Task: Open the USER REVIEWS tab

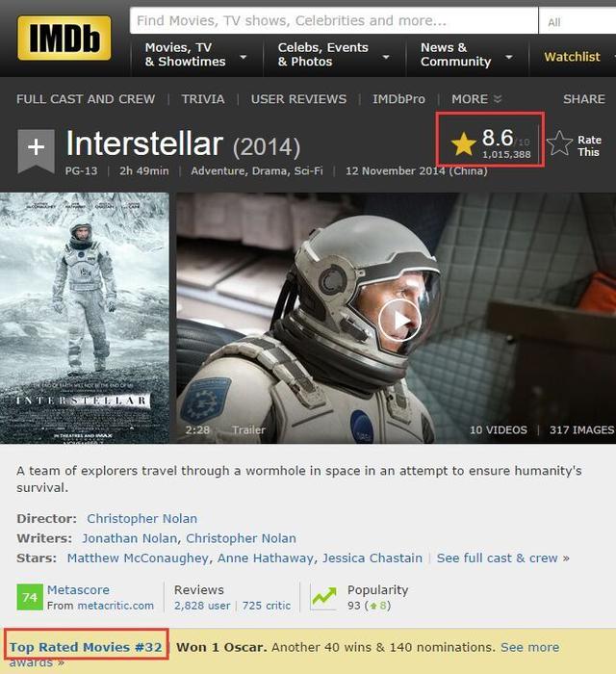Action: 298,99
